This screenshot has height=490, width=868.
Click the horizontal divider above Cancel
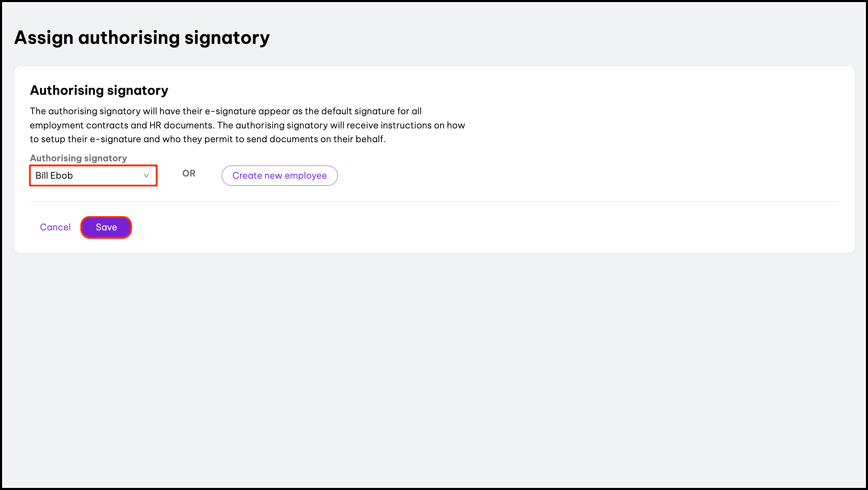point(434,201)
